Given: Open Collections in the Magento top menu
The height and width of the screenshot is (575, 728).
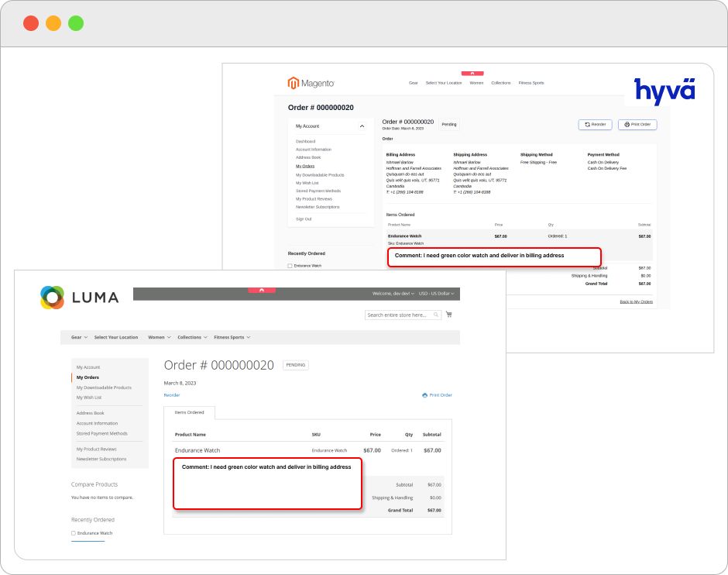Looking at the screenshot, I should (x=500, y=83).
